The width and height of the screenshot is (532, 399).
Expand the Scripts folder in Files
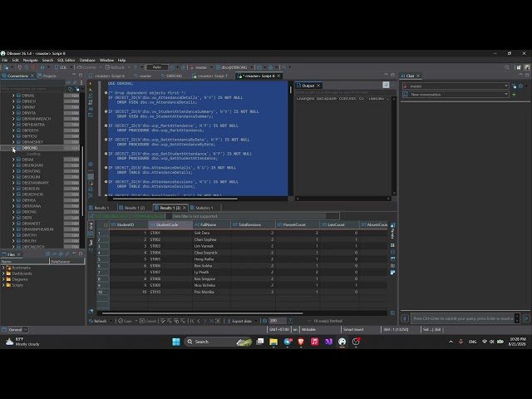3,285
